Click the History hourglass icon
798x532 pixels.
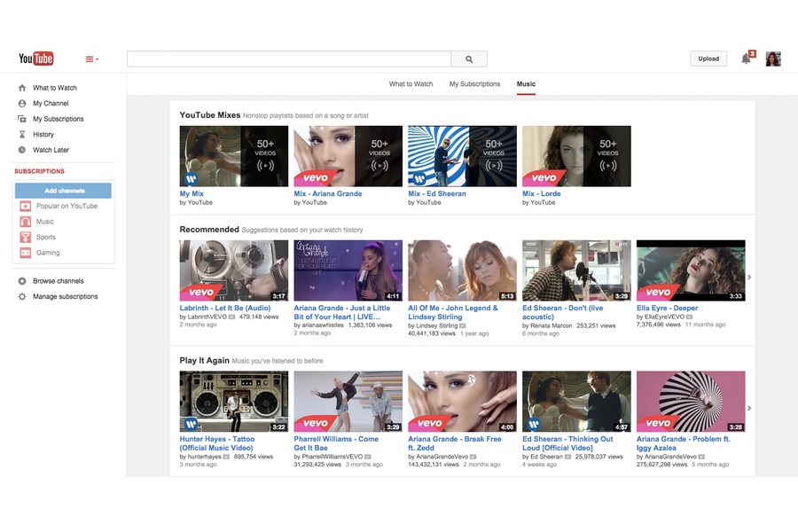pyautogui.click(x=22, y=135)
